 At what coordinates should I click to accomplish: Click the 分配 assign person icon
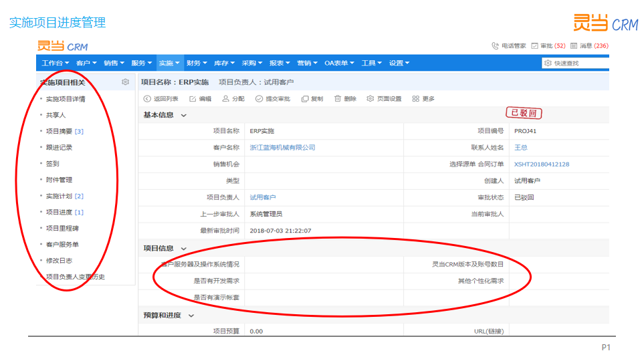point(225,98)
